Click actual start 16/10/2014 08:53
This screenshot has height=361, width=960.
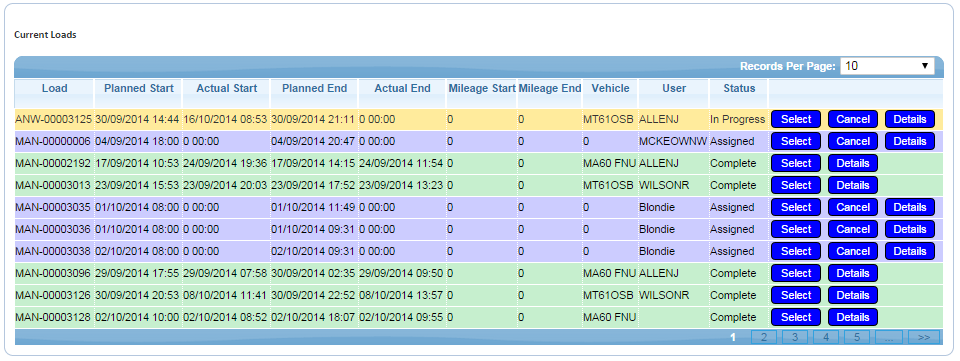225,119
